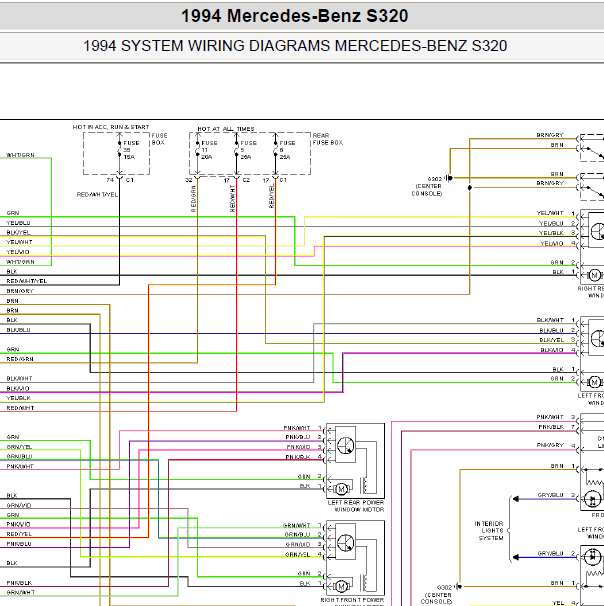Click the topmost WHT/GRN label at the left edge
This screenshot has height=606, width=604.
point(20,155)
